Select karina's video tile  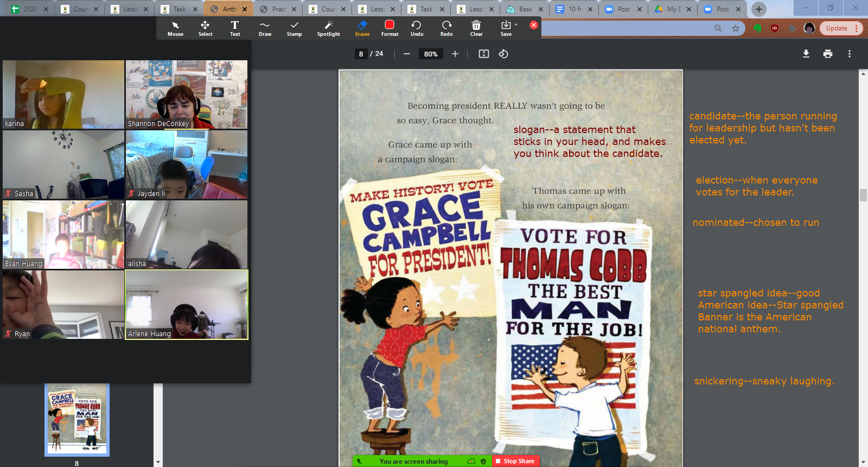(x=63, y=94)
